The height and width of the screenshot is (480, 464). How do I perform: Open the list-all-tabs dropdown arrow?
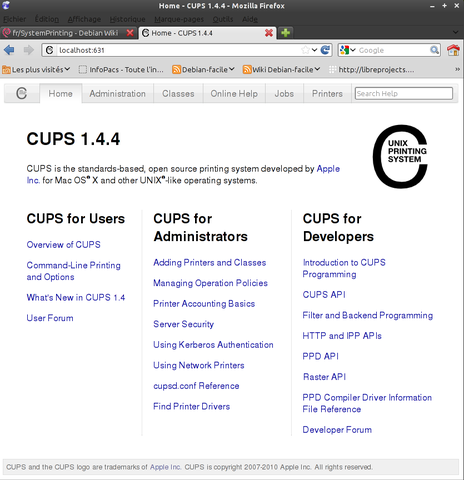coord(456,32)
